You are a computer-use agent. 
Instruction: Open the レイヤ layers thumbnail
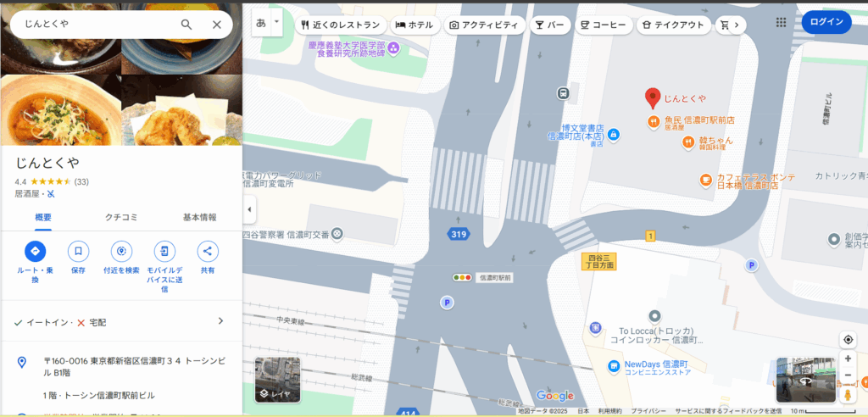(278, 380)
